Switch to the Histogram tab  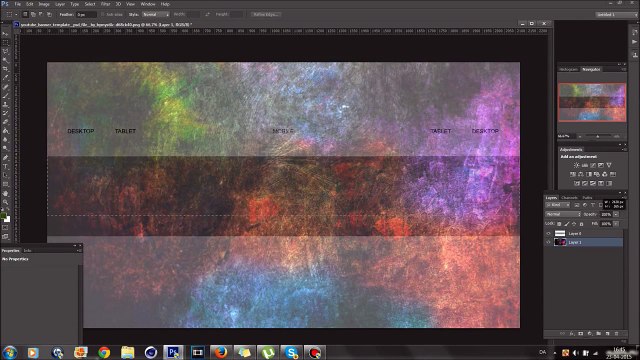[569, 69]
